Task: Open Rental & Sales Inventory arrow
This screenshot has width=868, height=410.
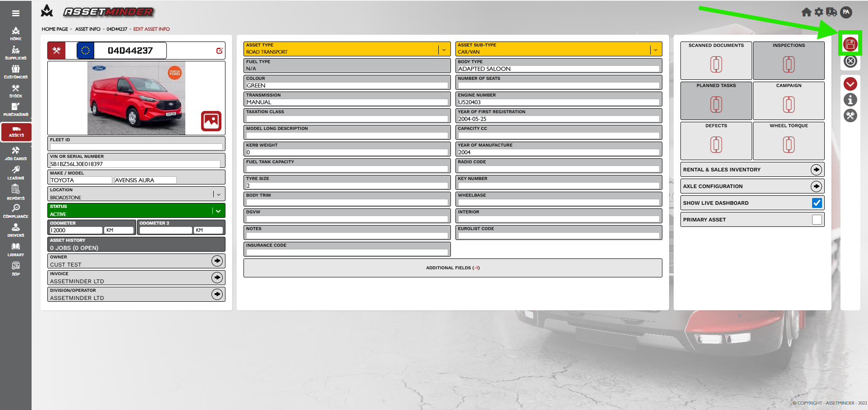Action: pyautogui.click(x=816, y=170)
